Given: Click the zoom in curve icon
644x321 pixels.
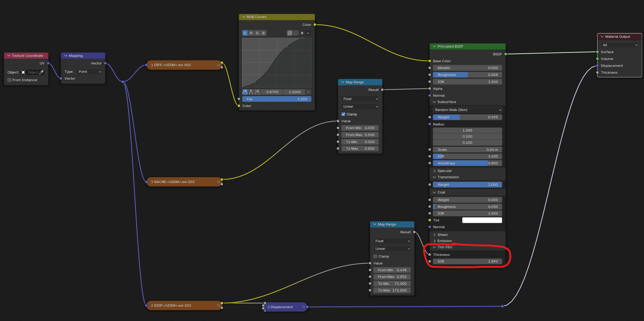Looking at the screenshot, I should click(x=290, y=33).
